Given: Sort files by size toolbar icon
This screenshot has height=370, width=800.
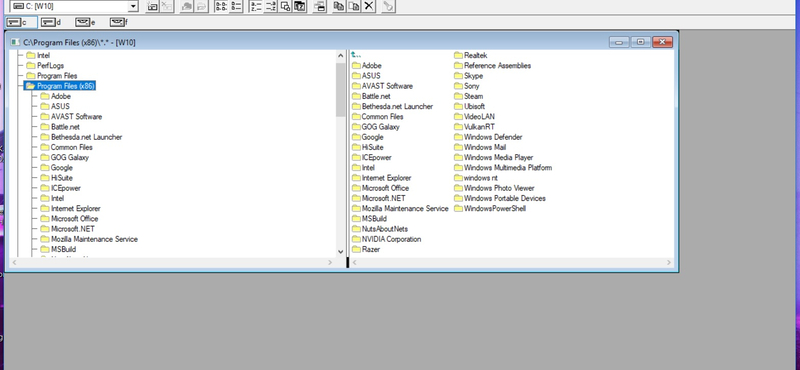Looking at the screenshot, I should [285, 6].
